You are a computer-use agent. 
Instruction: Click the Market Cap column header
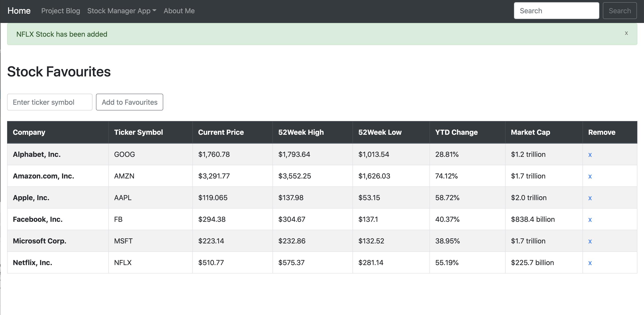point(530,132)
